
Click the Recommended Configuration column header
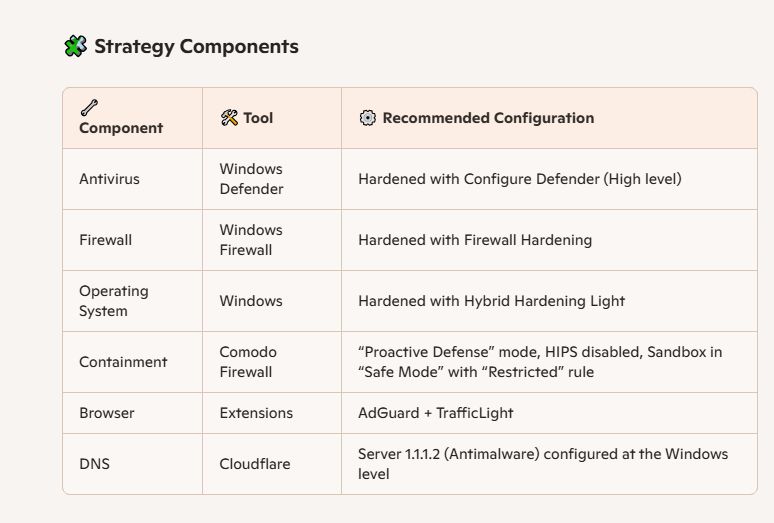[488, 118]
